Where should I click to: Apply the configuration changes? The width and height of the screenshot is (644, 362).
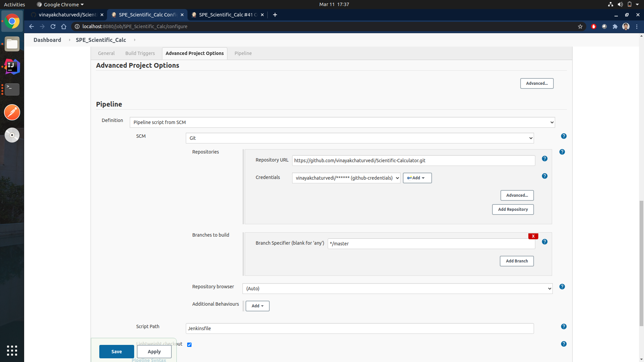click(x=154, y=352)
